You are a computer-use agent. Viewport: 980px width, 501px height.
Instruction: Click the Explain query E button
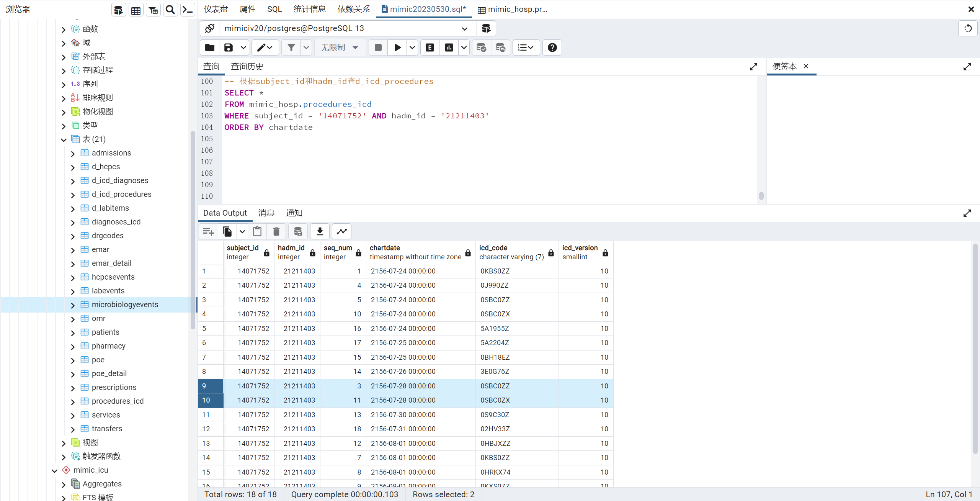coord(430,47)
